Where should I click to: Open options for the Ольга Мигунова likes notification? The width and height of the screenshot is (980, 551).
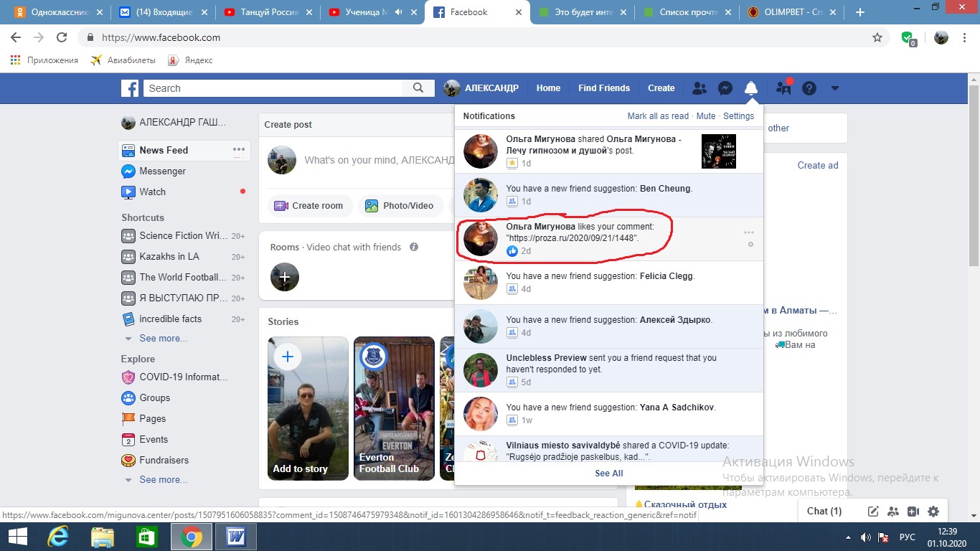click(749, 232)
